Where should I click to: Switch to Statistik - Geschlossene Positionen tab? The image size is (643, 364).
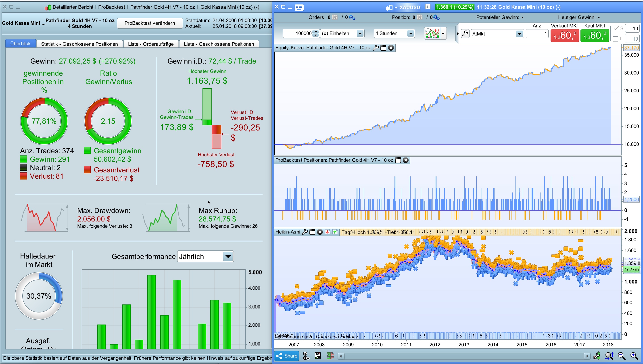pyautogui.click(x=79, y=44)
